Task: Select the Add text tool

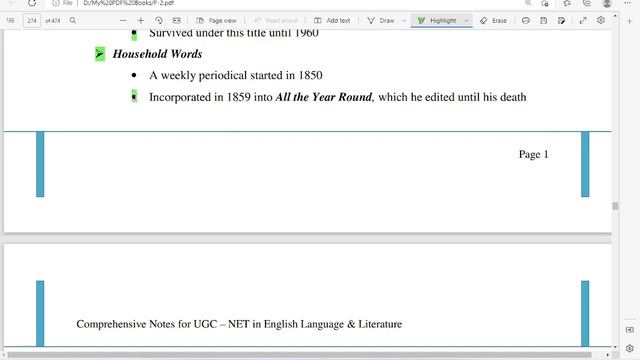Action: (332, 20)
